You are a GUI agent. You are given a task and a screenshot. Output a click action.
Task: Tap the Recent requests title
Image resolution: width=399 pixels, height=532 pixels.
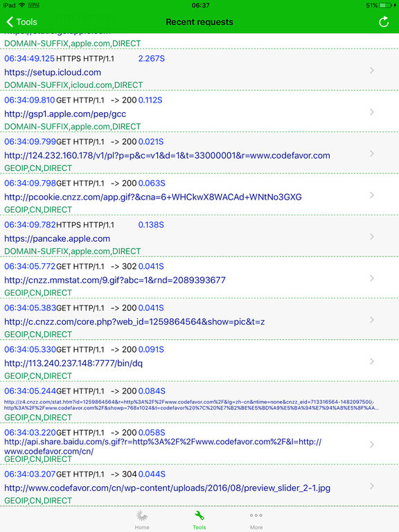(x=199, y=22)
